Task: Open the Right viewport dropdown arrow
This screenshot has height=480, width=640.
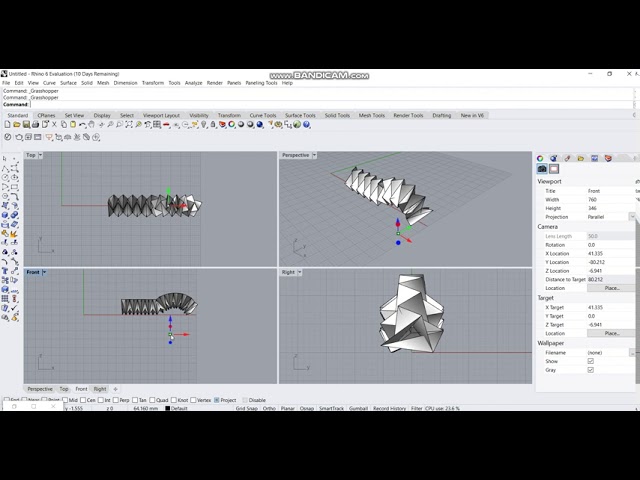Action: pyautogui.click(x=300, y=272)
